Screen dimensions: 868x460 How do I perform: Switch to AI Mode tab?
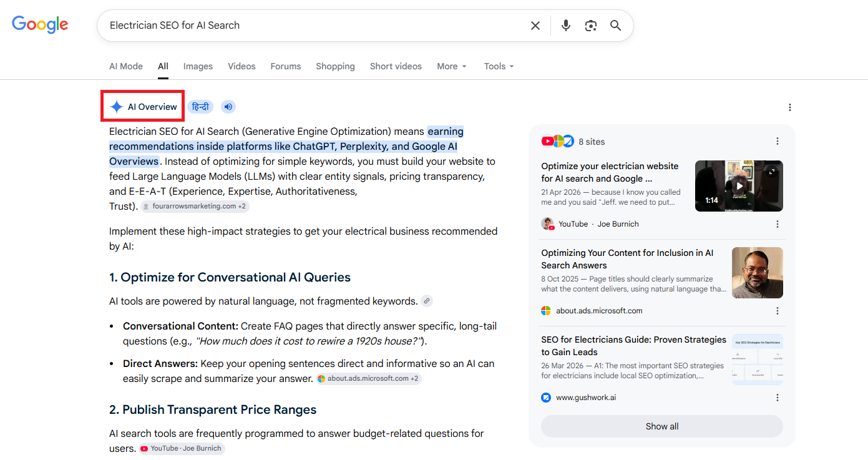pos(126,66)
